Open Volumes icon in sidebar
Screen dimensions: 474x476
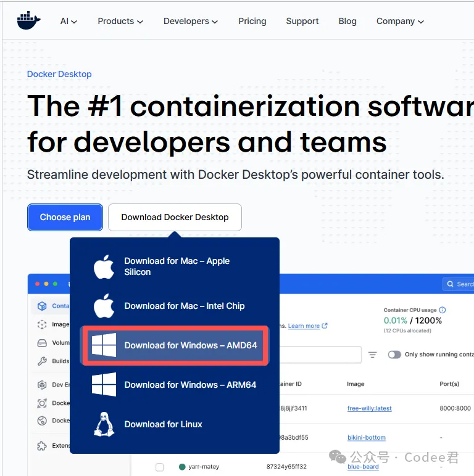[42, 343]
